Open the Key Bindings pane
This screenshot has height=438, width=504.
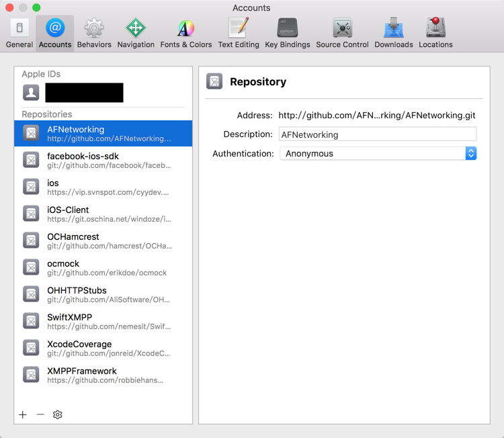[288, 34]
